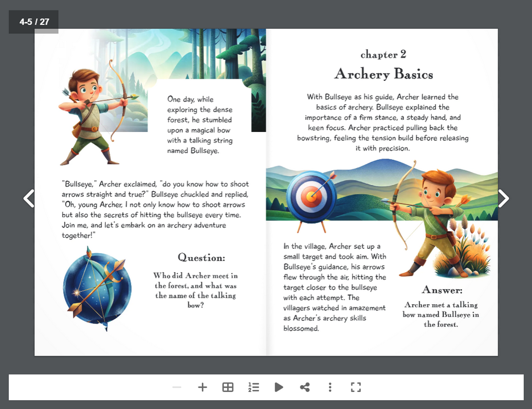Zoom out using the minus icon
Screen dimensions: 532x409
[x=177, y=387]
